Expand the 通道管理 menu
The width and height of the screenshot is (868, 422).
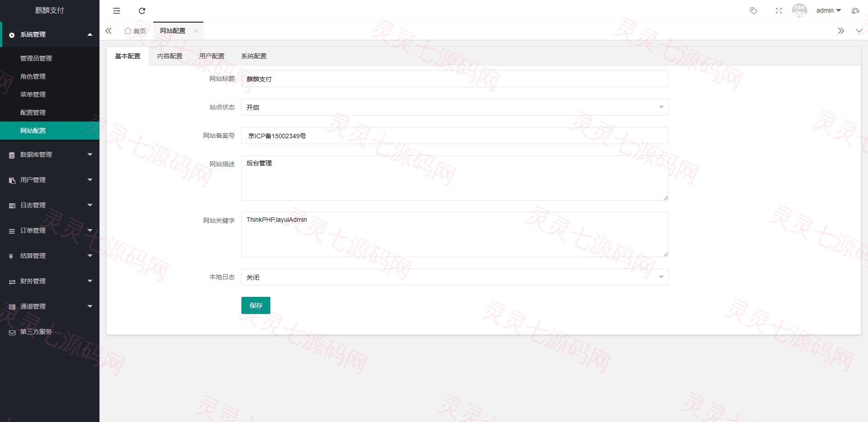[50, 306]
